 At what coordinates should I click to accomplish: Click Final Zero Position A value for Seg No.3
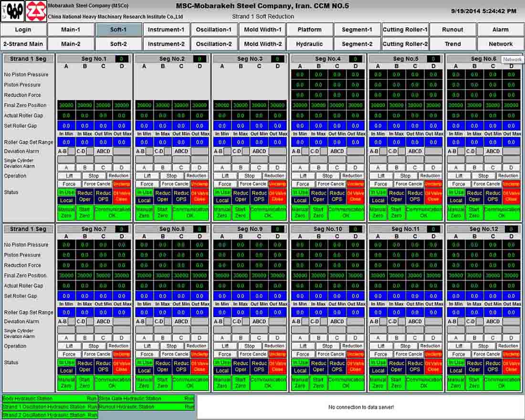[x=222, y=105]
